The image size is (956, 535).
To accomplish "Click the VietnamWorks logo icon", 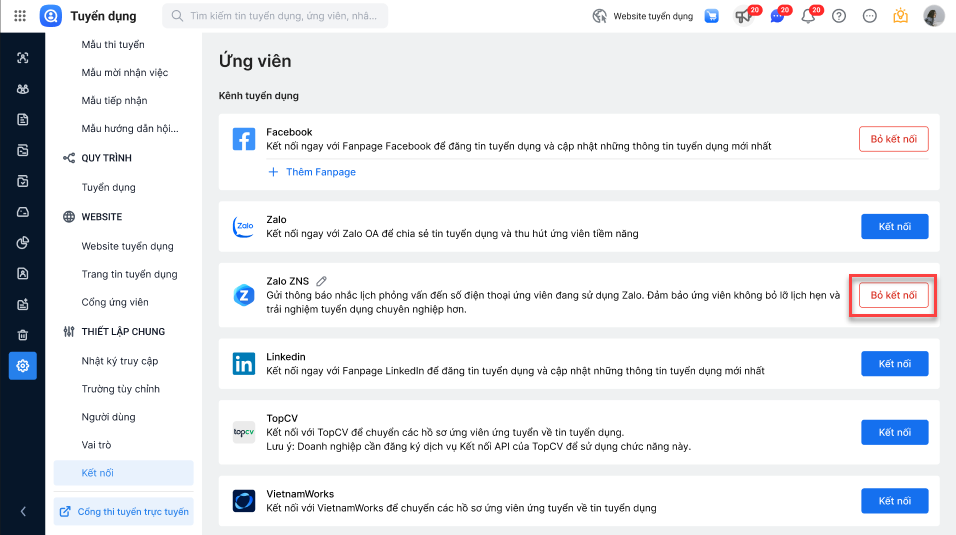I will coord(244,501).
